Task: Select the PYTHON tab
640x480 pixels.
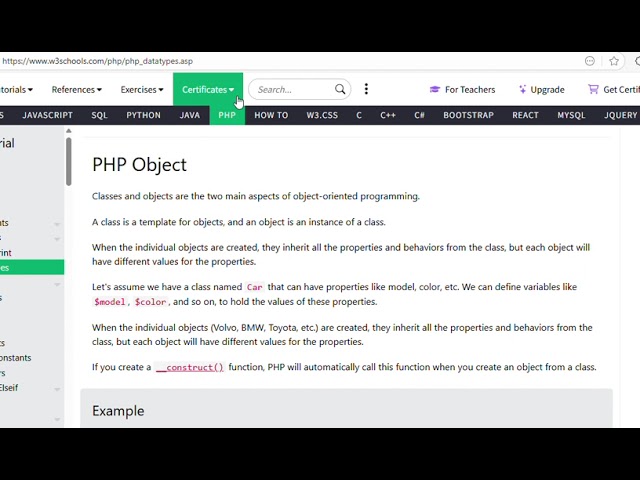Action: (143, 115)
